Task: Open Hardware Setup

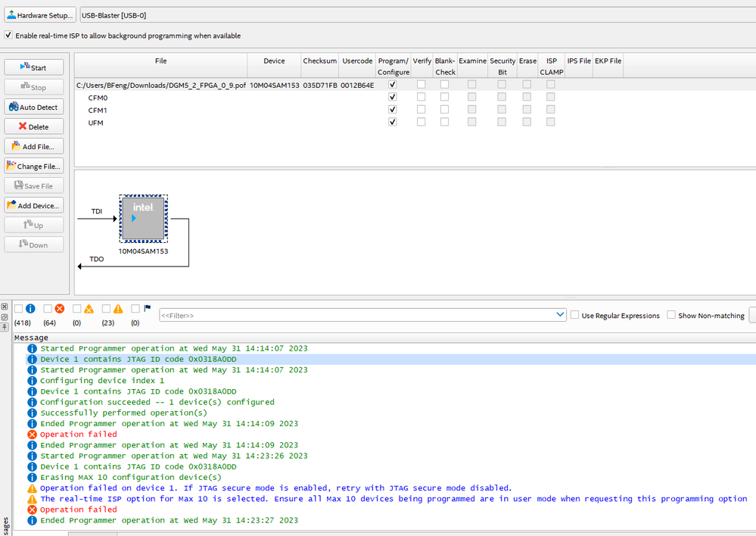Action: click(40, 14)
